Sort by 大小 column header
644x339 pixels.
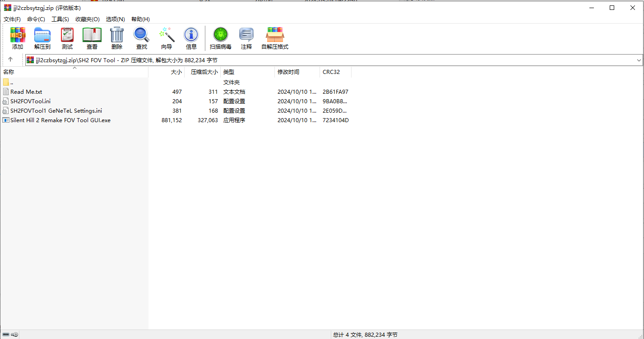167,72
